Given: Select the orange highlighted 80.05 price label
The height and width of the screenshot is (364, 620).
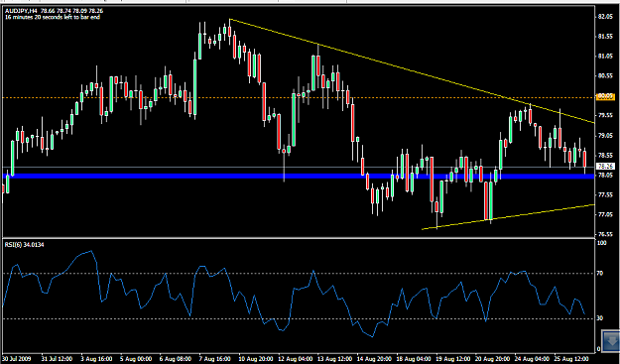Looking at the screenshot, I should (x=605, y=97).
